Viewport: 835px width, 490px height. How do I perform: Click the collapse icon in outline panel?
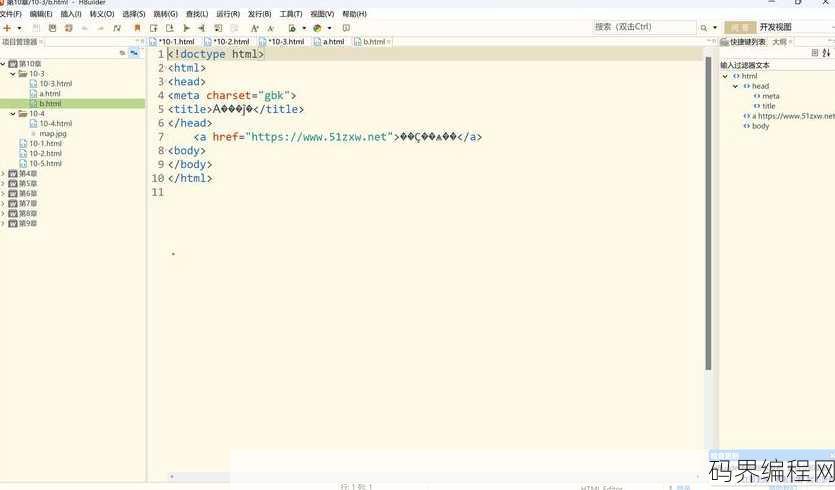coord(815,53)
